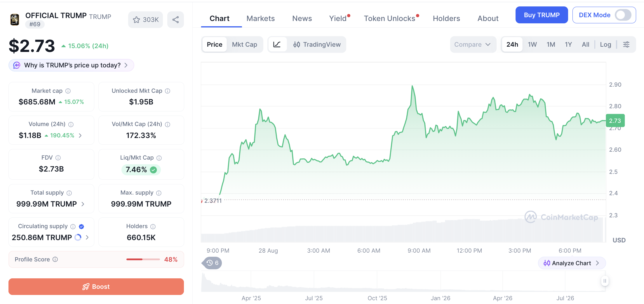
Task: Open the News tab
Action: point(302,18)
